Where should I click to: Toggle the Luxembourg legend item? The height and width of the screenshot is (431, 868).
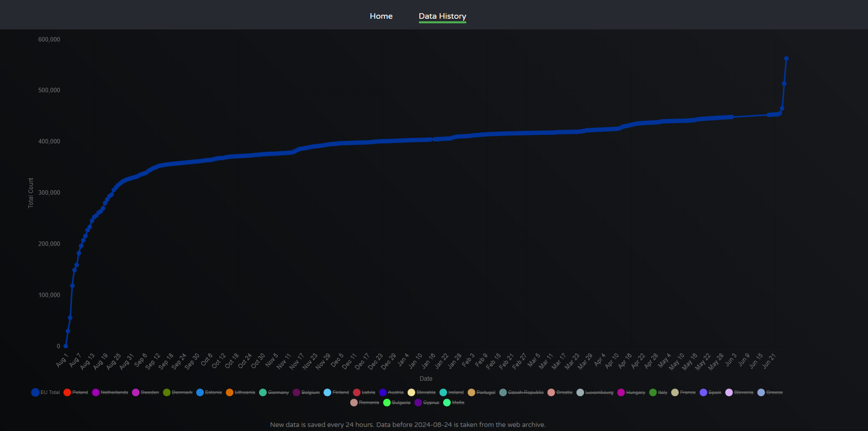click(x=595, y=392)
